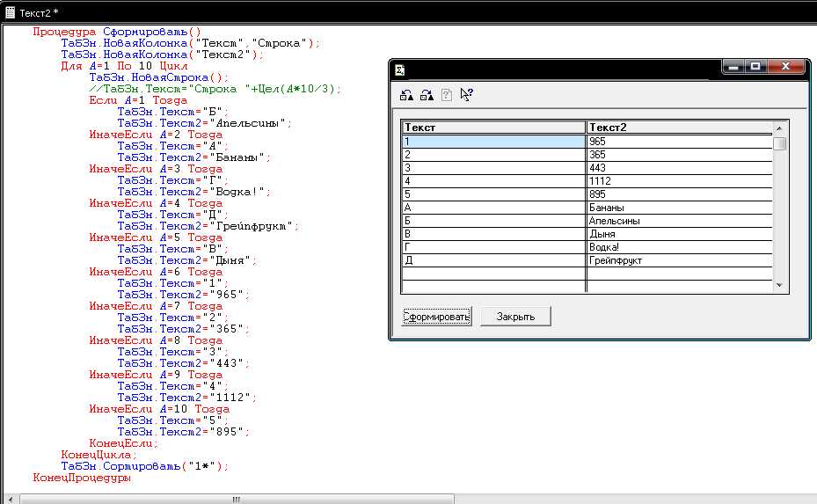Screen dimensions: 817x504
Task: Select table cell "3" in Текст column
Action: click(494, 168)
